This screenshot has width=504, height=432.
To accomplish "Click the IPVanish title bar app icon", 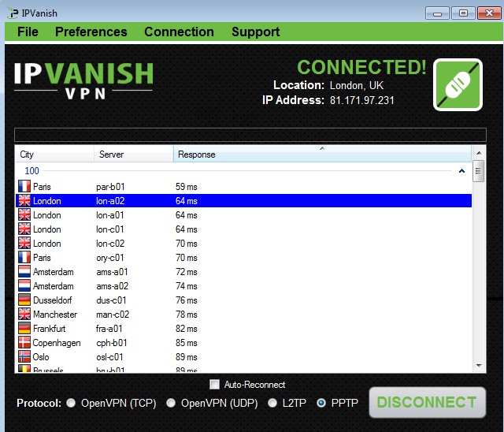I will click(13, 13).
